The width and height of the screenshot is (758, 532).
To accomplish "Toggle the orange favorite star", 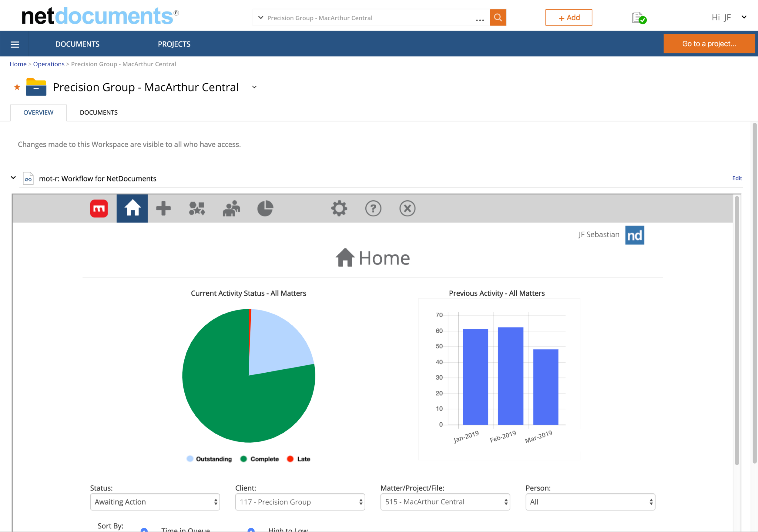I will [x=17, y=87].
